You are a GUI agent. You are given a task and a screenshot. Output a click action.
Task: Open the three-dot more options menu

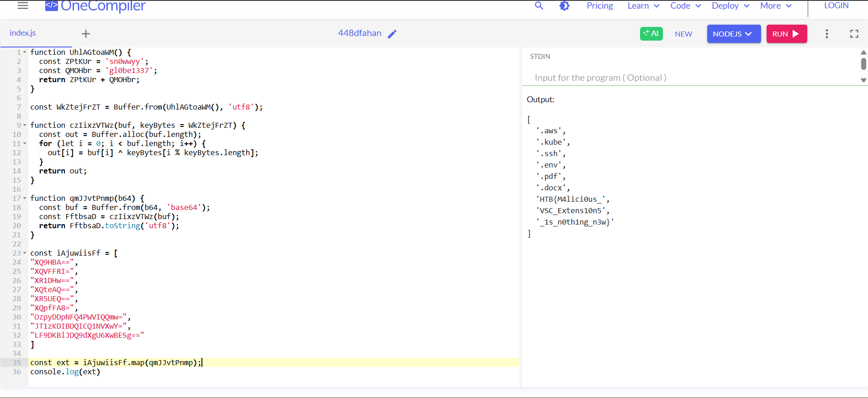coord(826,34)
